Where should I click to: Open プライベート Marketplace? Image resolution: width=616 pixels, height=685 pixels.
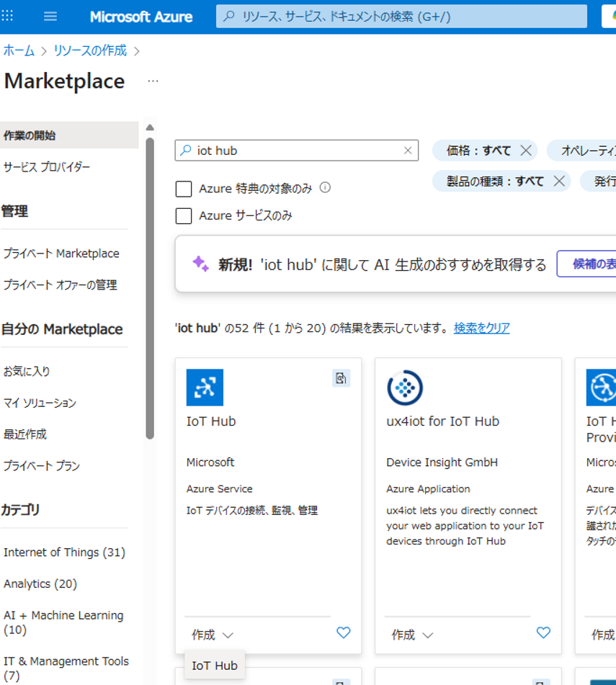[x=61, y=254]
